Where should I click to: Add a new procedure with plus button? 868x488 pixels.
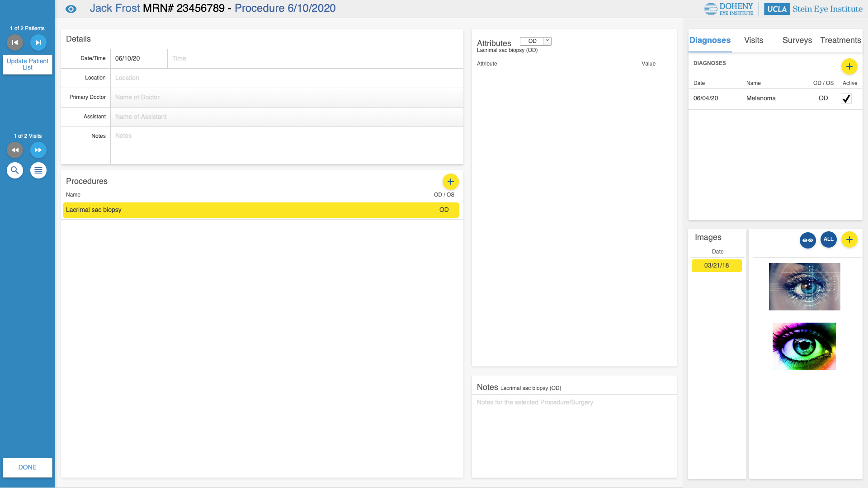450,182
